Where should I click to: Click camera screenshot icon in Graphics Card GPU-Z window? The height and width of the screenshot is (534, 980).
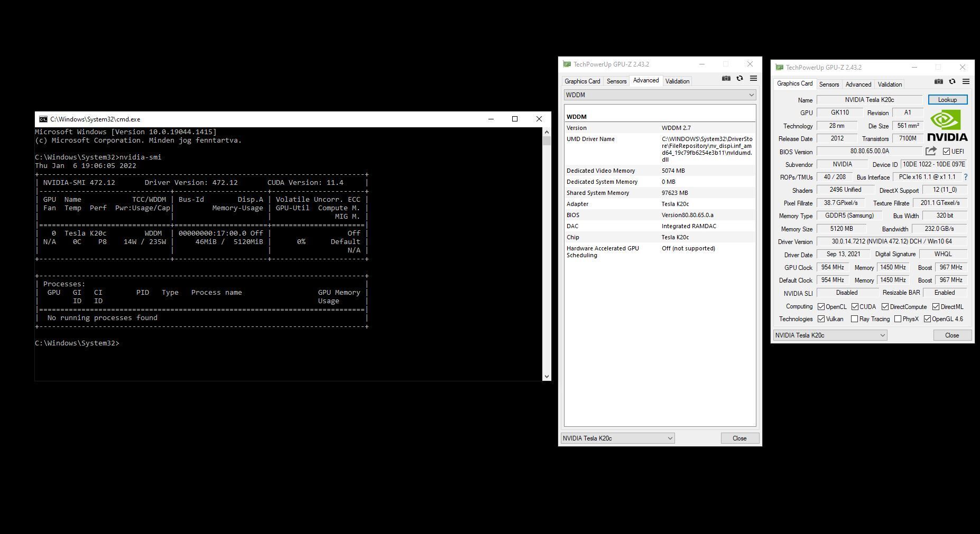click(x=938, y=81)
